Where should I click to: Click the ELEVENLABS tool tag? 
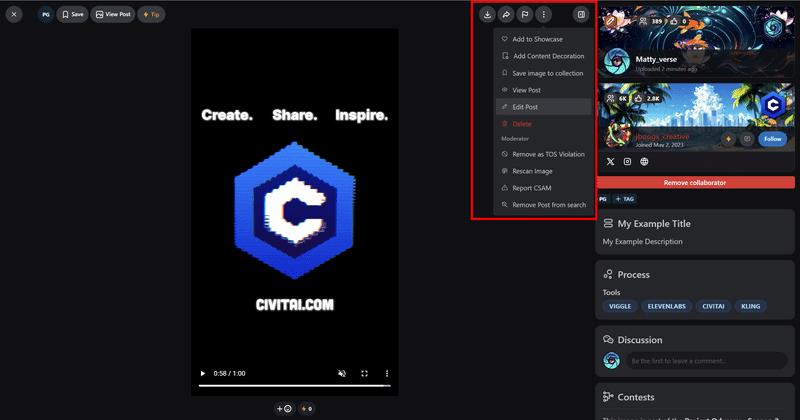tap(666, 306)
